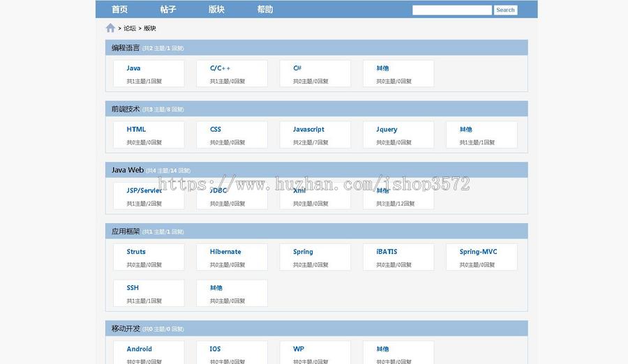Open the 首页 menu item
The width and height of the screenshot is (628, 364).
pos(119,9)
